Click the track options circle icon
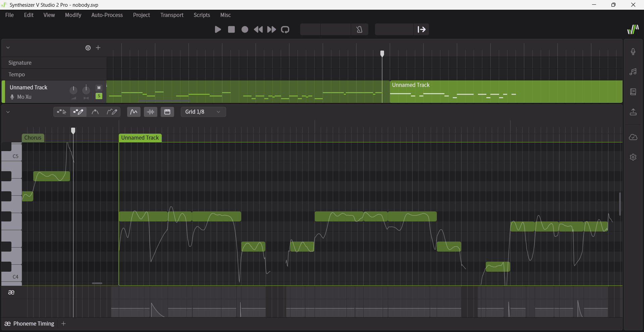This screenshot has width=644, height=332. point(88,48)
